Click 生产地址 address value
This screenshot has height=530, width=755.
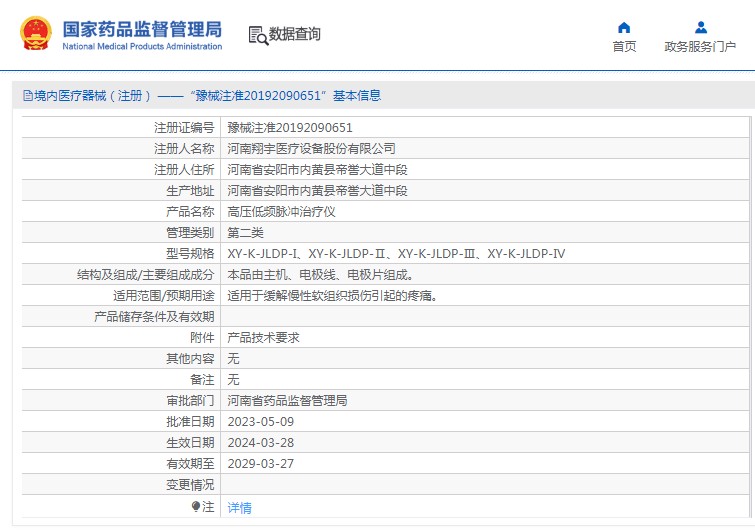pyautogui.click(x=317, y=191)
